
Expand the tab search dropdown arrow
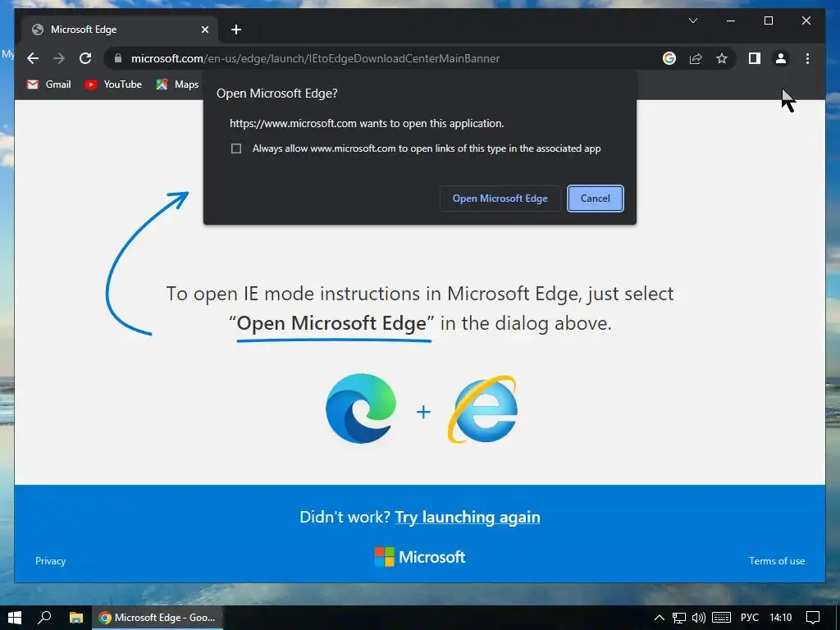[x=692, y=21]
